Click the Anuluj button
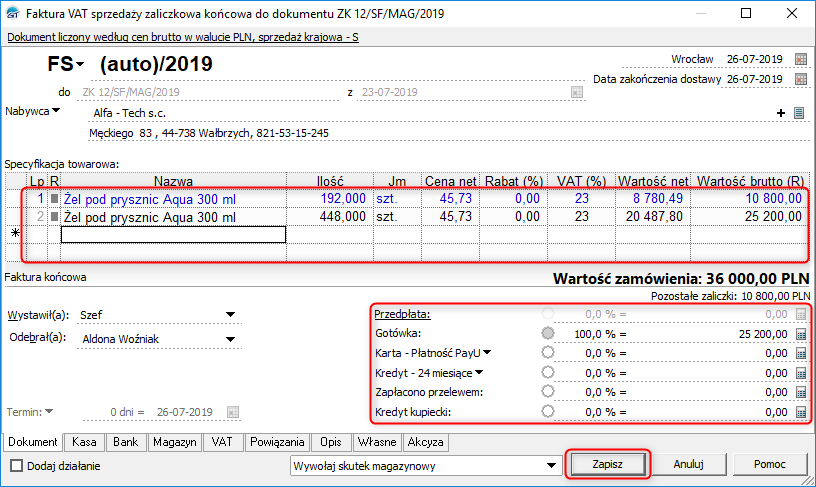Image resolution: width=816 pixels, height=487 pixels. (x=689, y=464)
